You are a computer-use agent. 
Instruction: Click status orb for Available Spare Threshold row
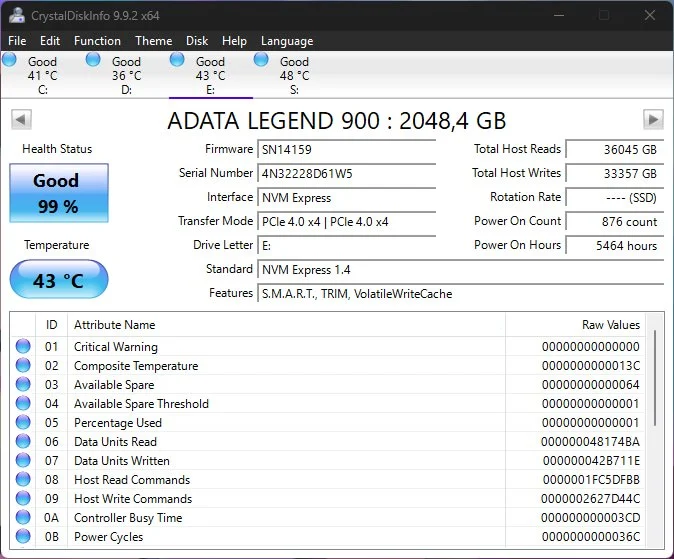(23, 403)
